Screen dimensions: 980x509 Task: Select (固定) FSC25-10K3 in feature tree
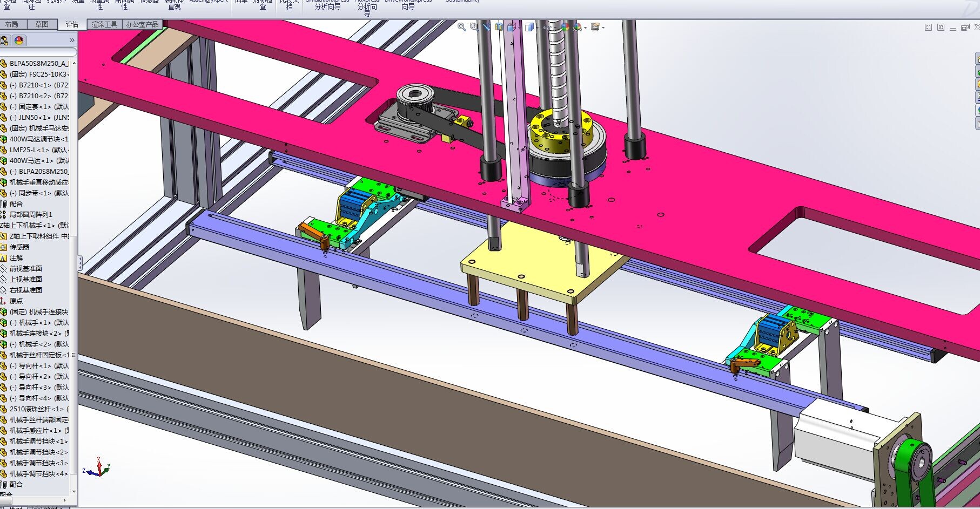[39, 74]
